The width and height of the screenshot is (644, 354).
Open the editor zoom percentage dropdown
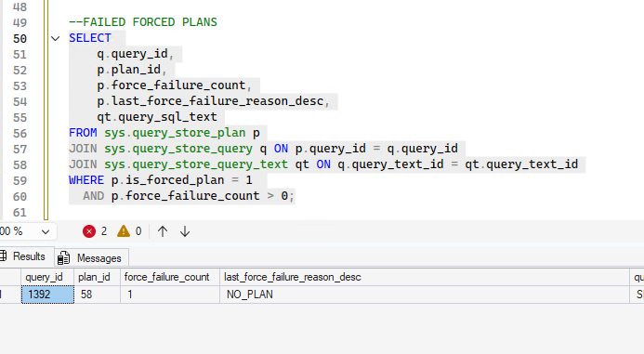(46, 232)
